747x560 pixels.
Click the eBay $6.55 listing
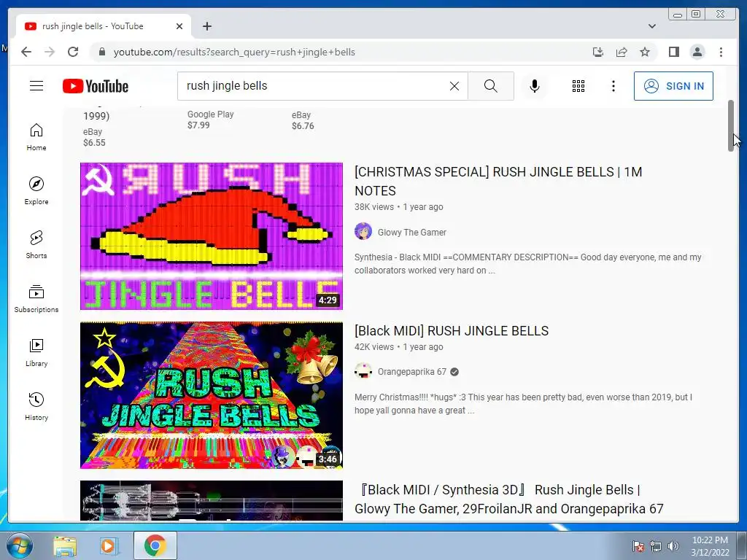tap(94, 137)
